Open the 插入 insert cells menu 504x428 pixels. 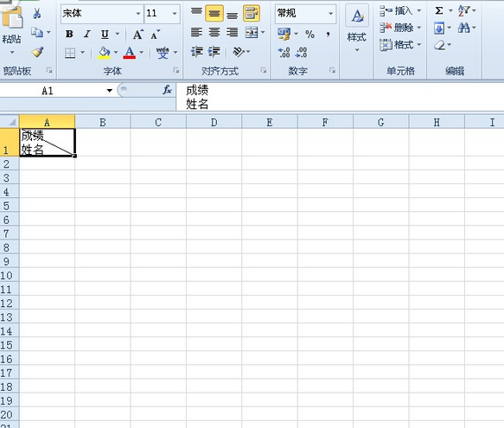[400, 10]
